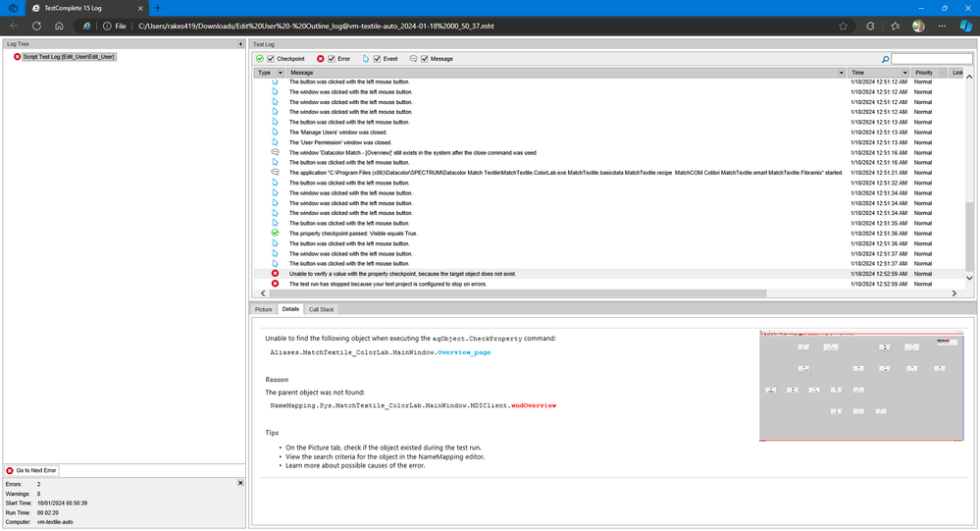980x531 pixels.
Task: Open the Message column filter dropdown
Action: 840,73
